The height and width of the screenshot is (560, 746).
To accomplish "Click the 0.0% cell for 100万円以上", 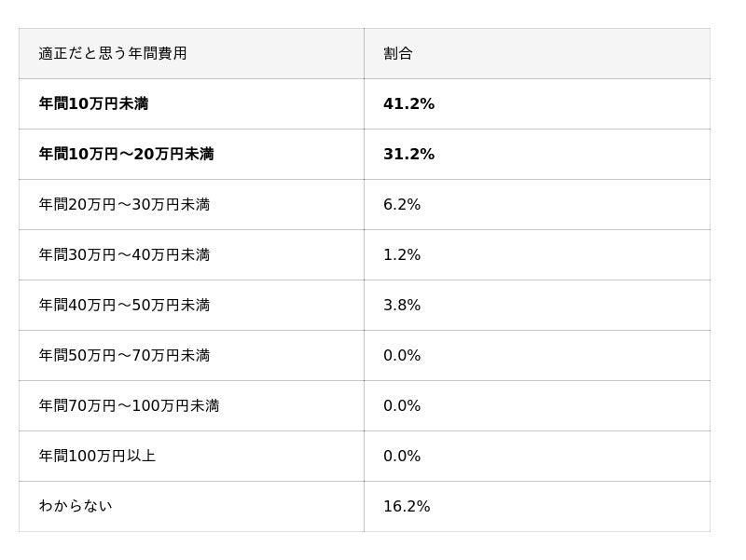I will tap(402, 457).
